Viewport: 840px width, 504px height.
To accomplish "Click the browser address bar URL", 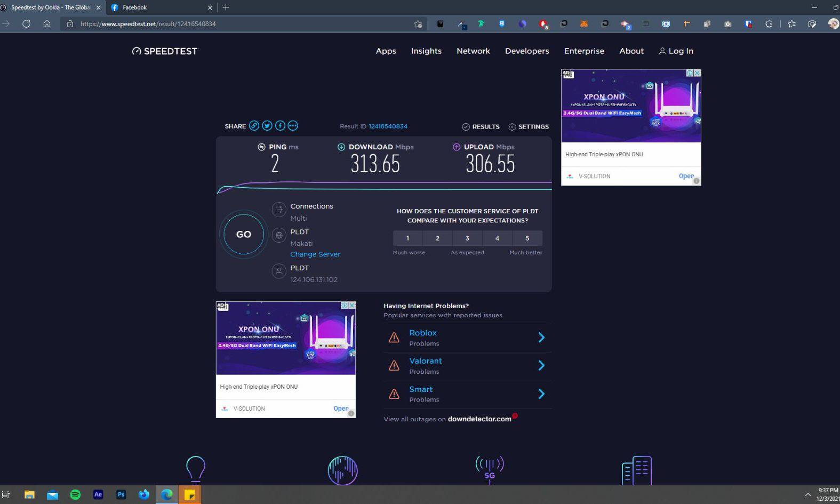I will point(213,24).
